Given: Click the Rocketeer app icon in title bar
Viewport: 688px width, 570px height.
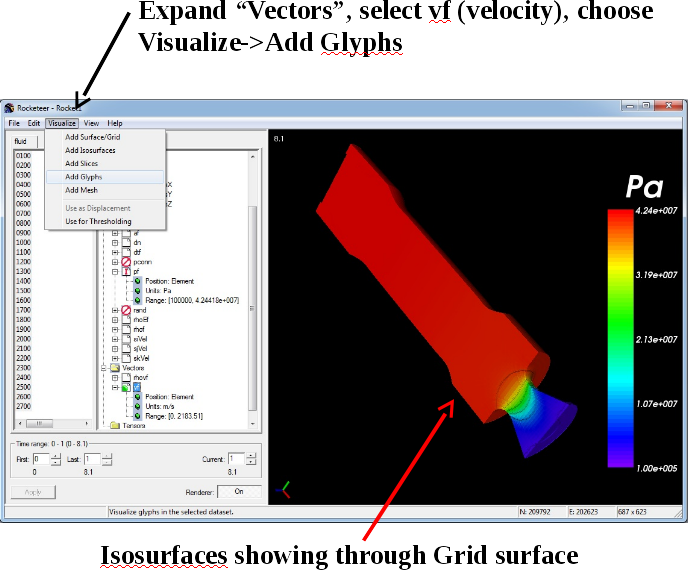Looking at the screenshot, I should point(9,108).
